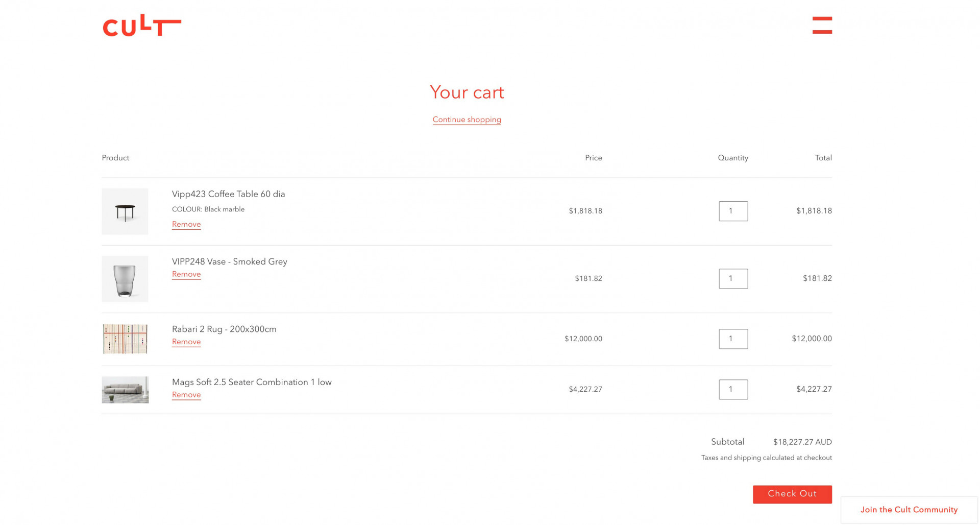Click the VIPP248 Vase - Smoked Grey title
The image size is (980, 525).
coord(229,261)
